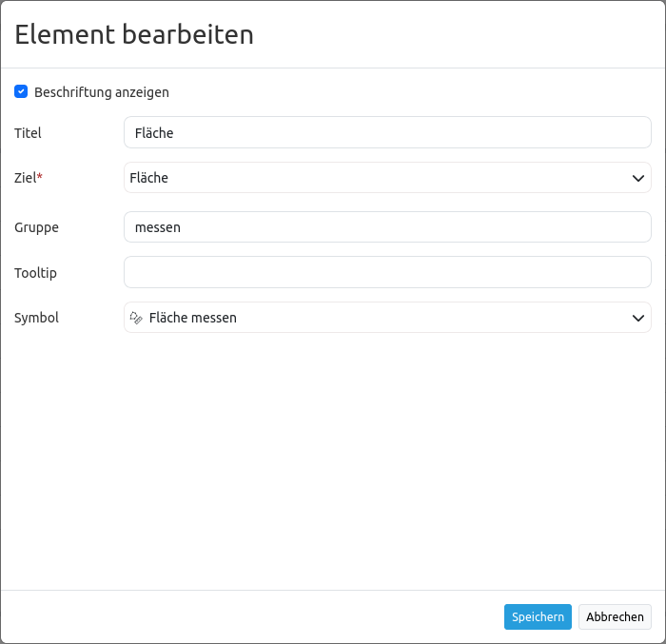Place cursor after 'Fläche' in Titel field
Viewport: 666px width, 644px height.
tap(174, 133)
